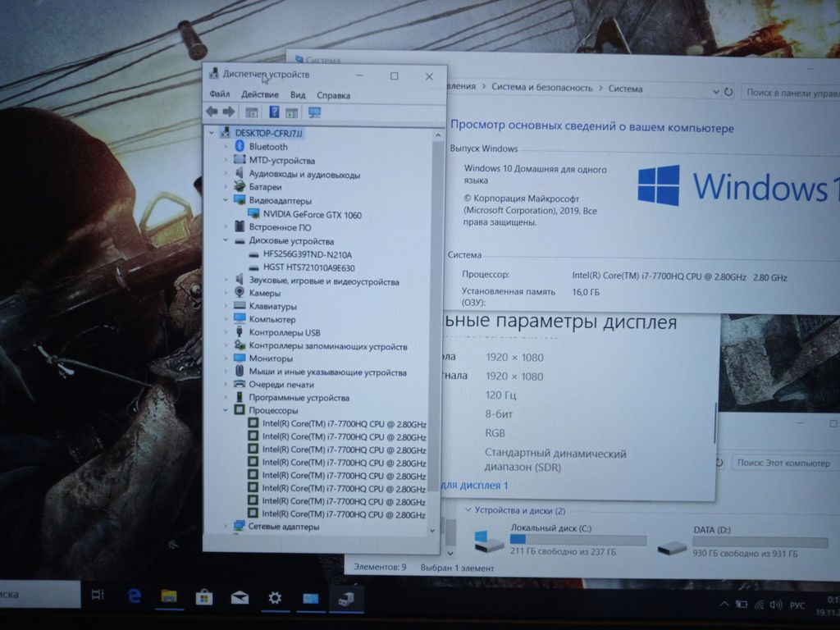This screenshot has width=840, height=630.
Task: Select the HGST HTS721010A9E630 disk drive
Action: click(x=308, y=267)
